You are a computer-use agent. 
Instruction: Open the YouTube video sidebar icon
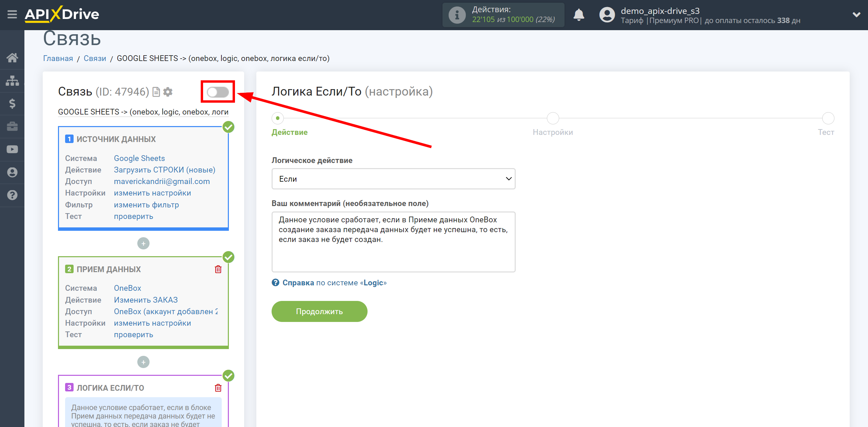12,149
